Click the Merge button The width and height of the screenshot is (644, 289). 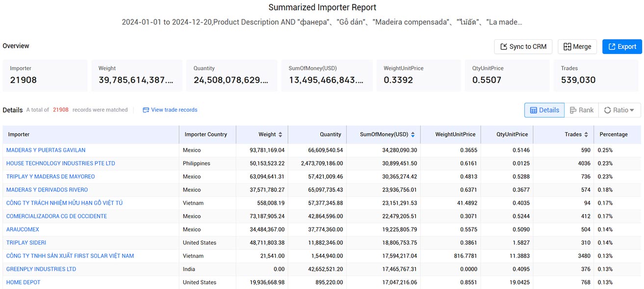(577, 47)
